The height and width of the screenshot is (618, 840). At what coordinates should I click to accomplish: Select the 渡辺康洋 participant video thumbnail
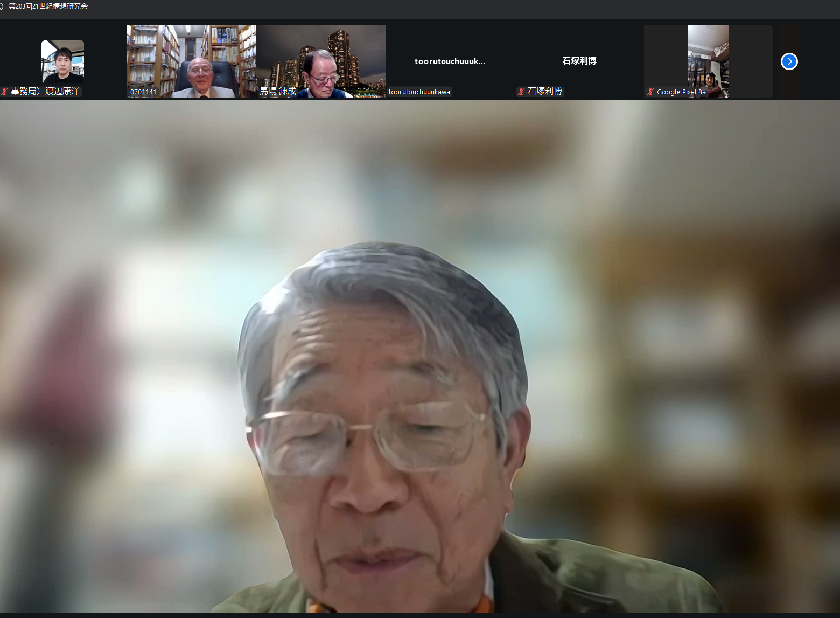(x=62, y=60)
